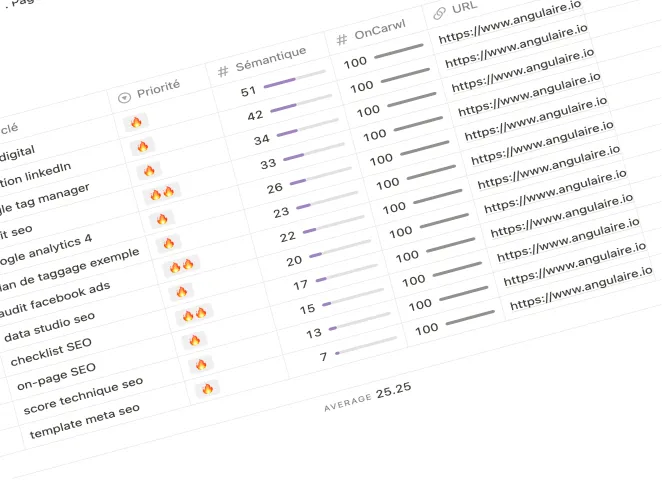
Task: Open the AVERAGE 25.25 calculation menu
Action: (367, 396)
